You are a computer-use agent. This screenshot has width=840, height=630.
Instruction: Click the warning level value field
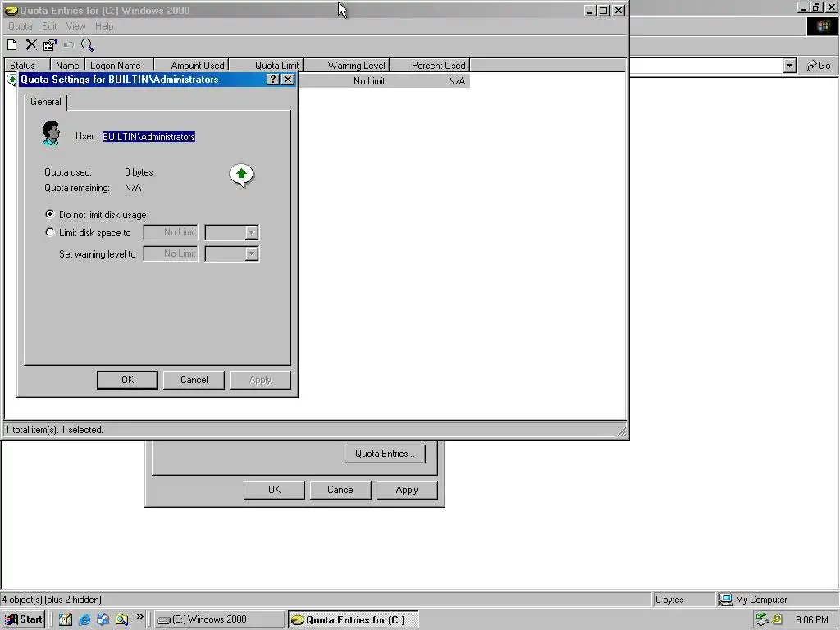coord(171,254)
